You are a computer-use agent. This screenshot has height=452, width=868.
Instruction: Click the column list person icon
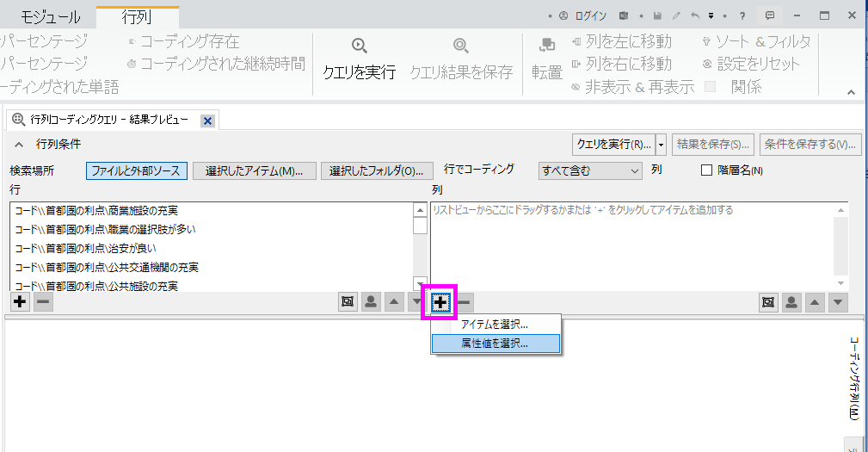791,302
